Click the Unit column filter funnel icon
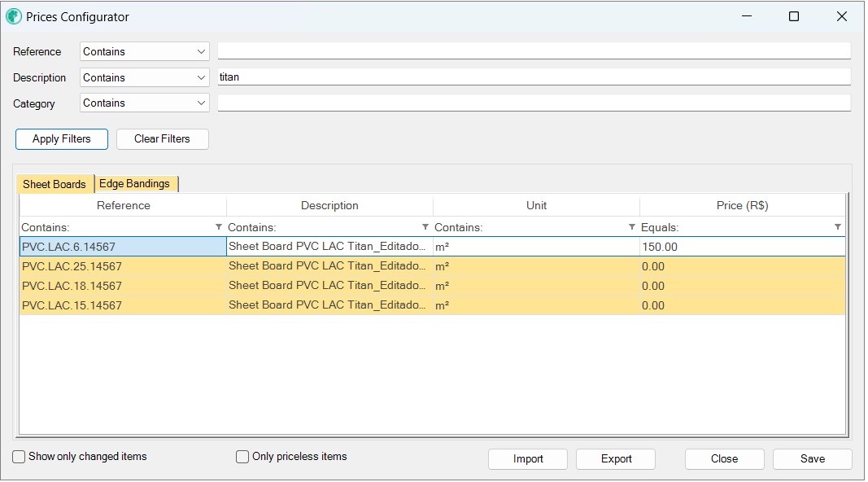 [631, 227]
